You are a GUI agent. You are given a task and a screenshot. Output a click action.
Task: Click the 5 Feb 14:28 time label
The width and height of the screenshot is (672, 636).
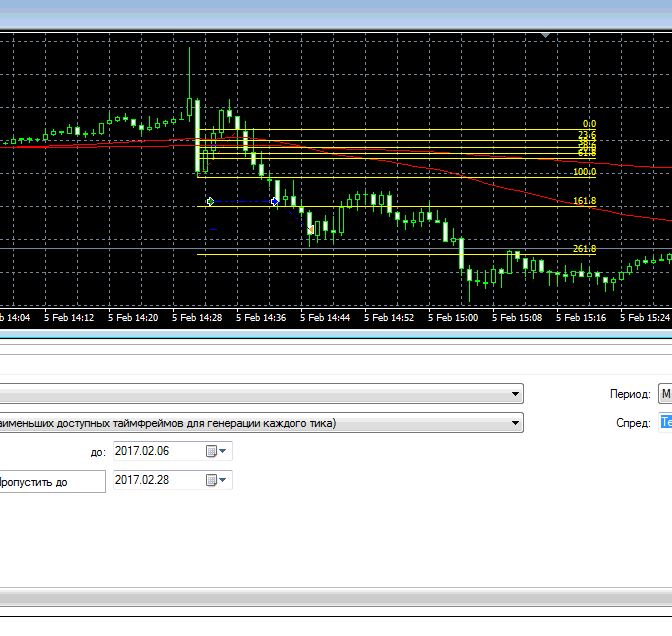coord(197,318)
